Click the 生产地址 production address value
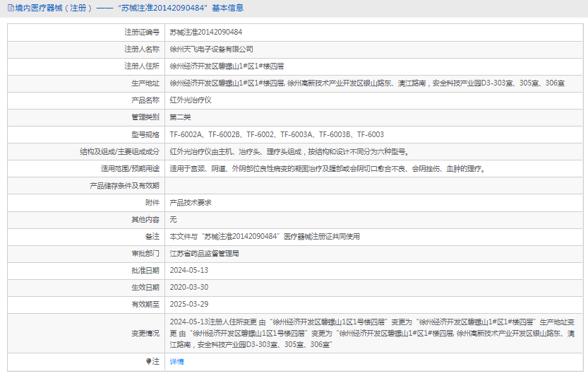This screenshot has width=588, height=376. point(367,83)
